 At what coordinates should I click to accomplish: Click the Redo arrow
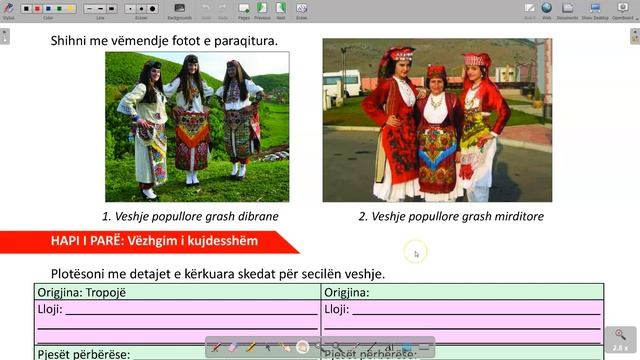tap(222, 8)
